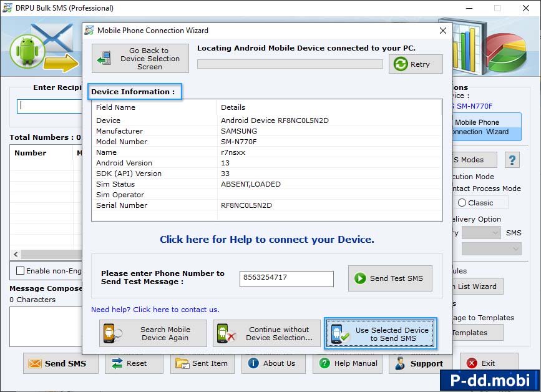
Task: Click the test phone number input field
Action: pyautogui.click(x=286, y=279)
